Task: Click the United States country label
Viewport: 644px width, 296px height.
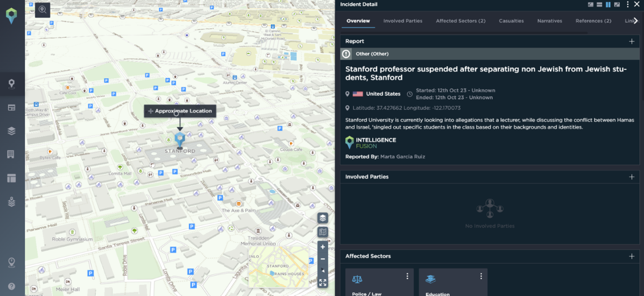Action: pyautogui.click(x=383, y=94)
